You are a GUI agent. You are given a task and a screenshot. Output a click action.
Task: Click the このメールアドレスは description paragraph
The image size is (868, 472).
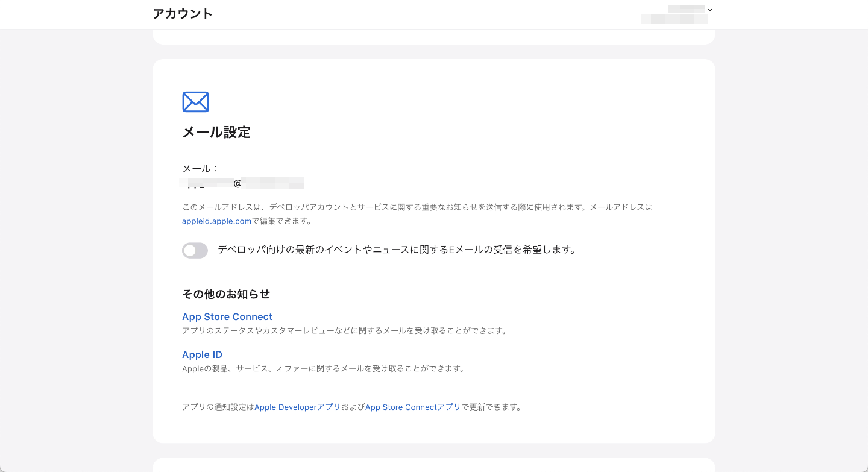(417, 214)
